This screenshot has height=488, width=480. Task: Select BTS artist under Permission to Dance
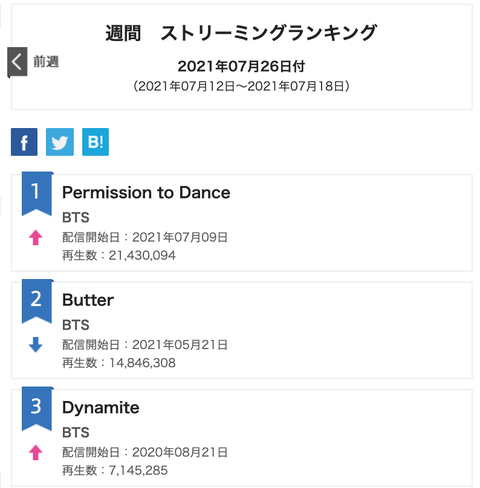pos(76,217)
